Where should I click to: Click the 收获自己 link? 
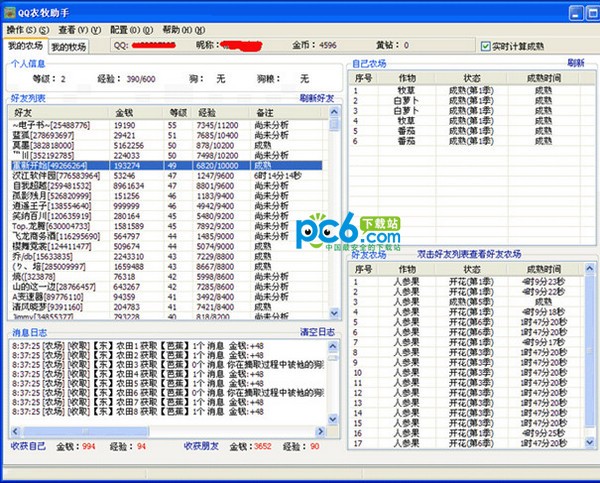tap(28, 446)
